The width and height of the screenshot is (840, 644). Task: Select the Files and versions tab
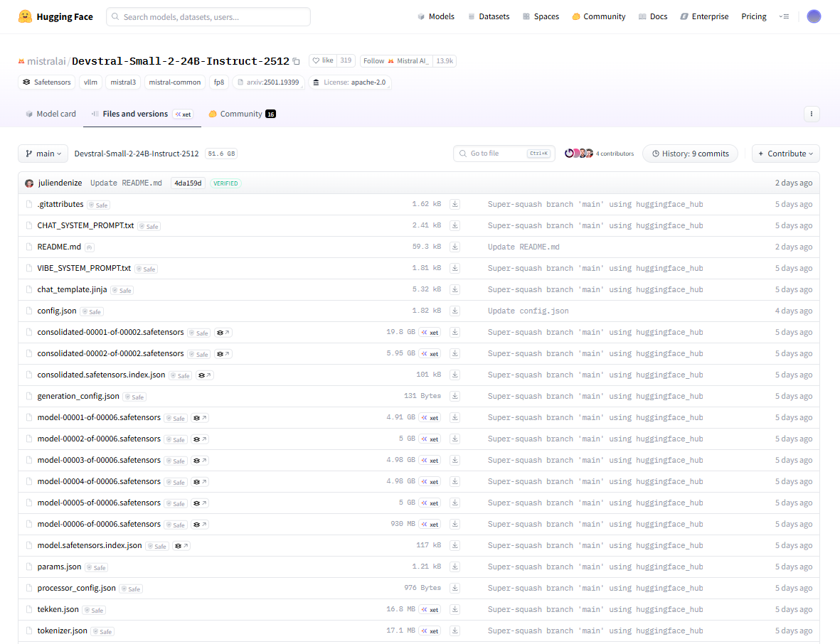[142, 114]
